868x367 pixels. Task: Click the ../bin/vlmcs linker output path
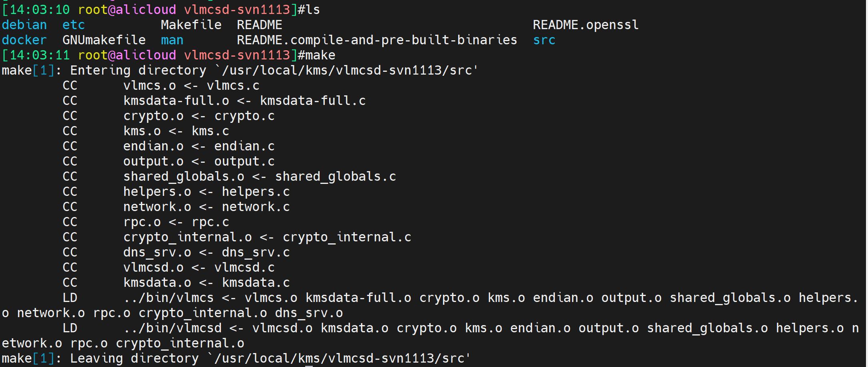point(169,298)
